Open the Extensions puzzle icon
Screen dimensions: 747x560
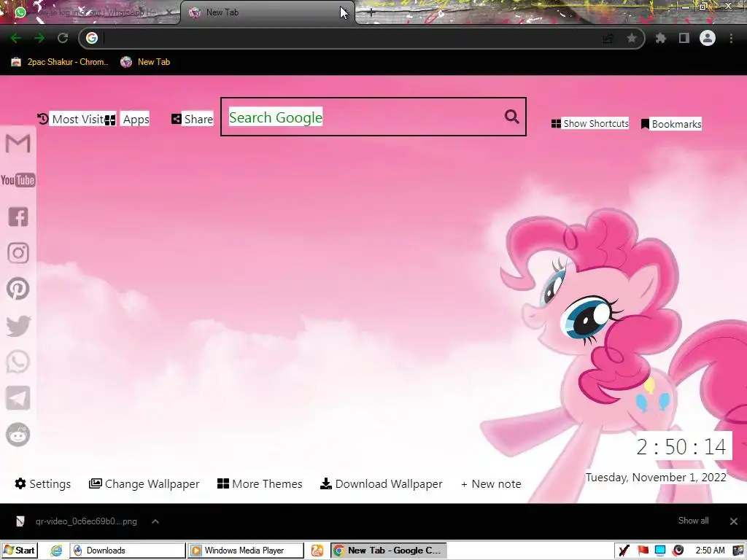point(660,38)
